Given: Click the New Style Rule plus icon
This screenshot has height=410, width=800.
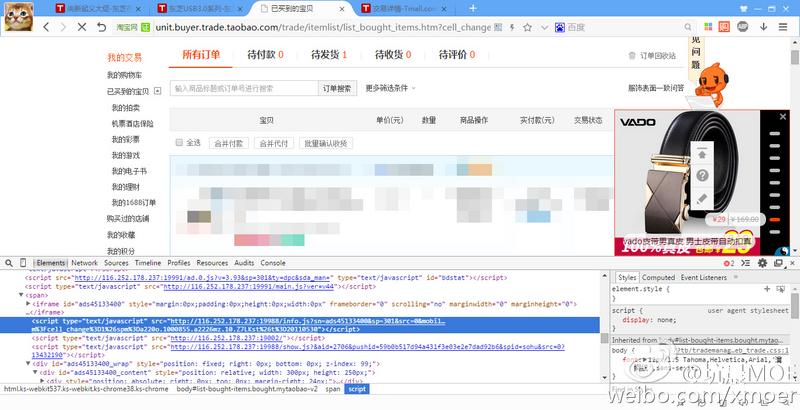Looking at the screenshot, I should [767, 289].
